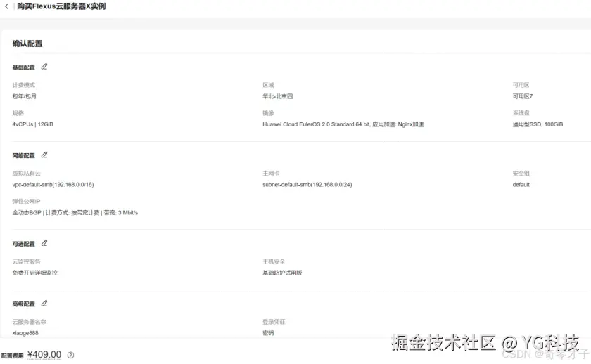This screenshot has height=364, width=591.
Task: Click the 购买Flexus云服务器X实例 page title
Action: click(61, 6)
